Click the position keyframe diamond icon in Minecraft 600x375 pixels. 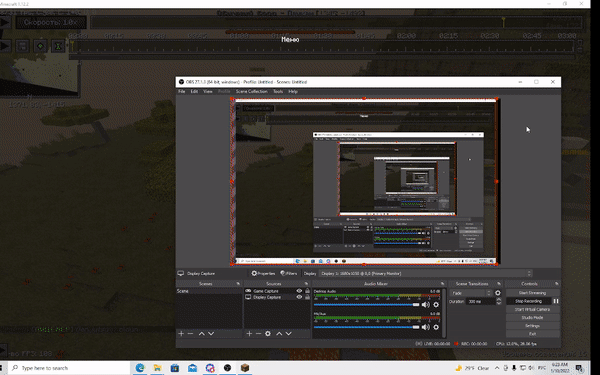tap(40, 46)
